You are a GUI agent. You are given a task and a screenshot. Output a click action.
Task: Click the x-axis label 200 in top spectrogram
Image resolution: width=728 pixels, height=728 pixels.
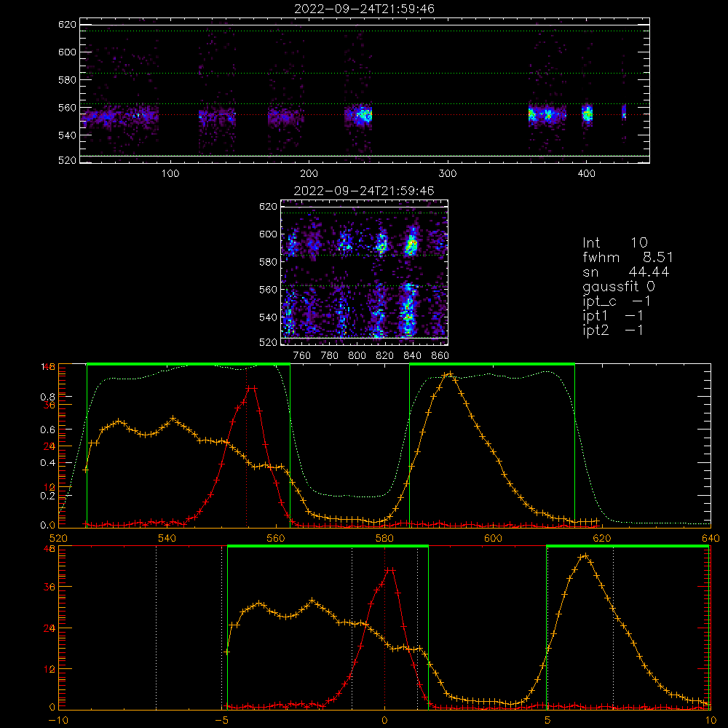click(x=309, y=174)
